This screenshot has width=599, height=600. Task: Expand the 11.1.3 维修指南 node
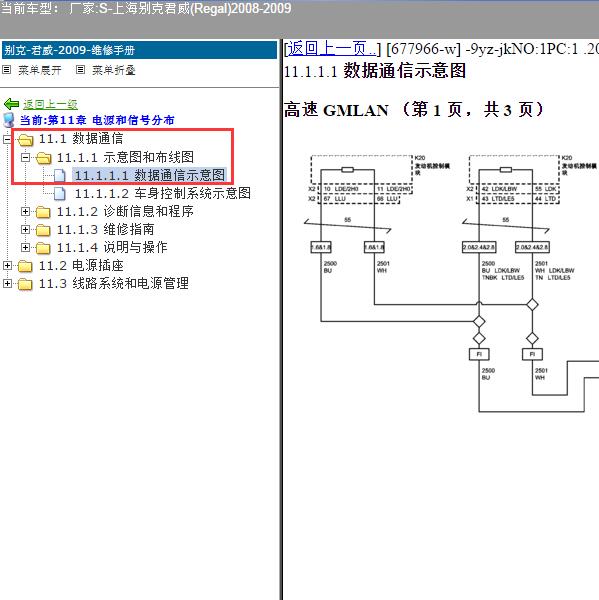[x=25, y=229]
